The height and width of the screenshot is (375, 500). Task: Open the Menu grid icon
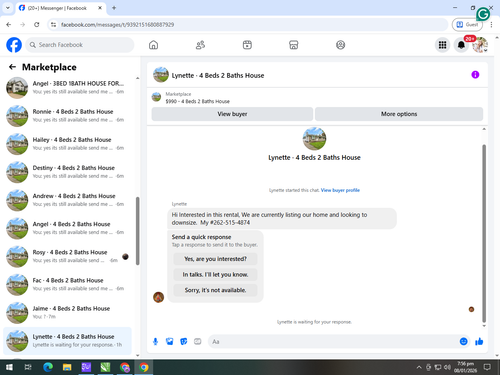pyautogui.click(x=442, y=45)
